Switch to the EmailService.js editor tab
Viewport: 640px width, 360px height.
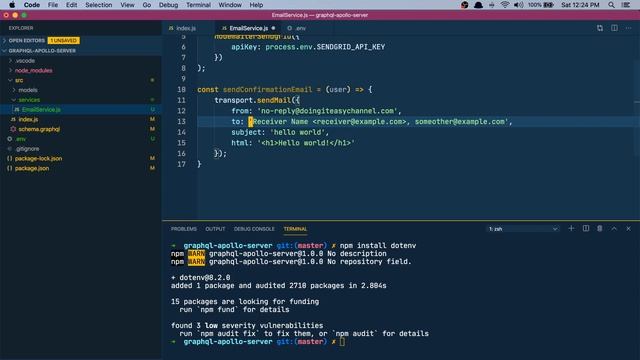coord(248,28)
